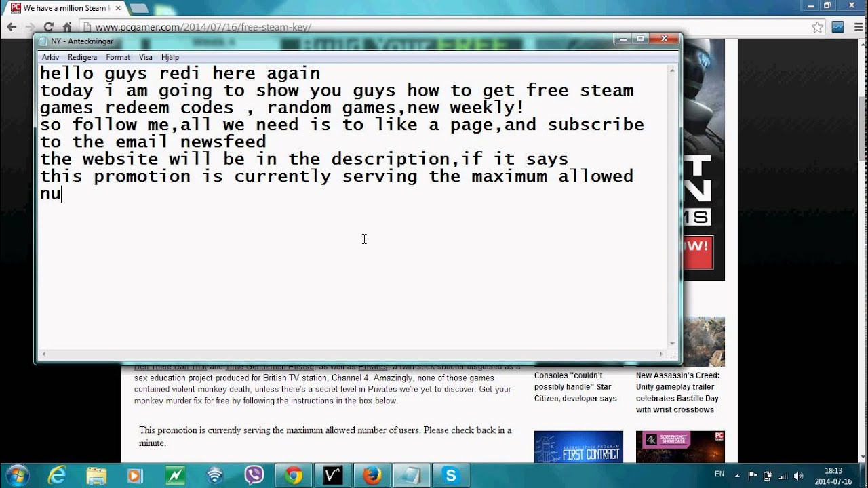Open the black V app on taskbar
Image resolution: width=868 pixels, height=488 pixels.
coord(333,475)
